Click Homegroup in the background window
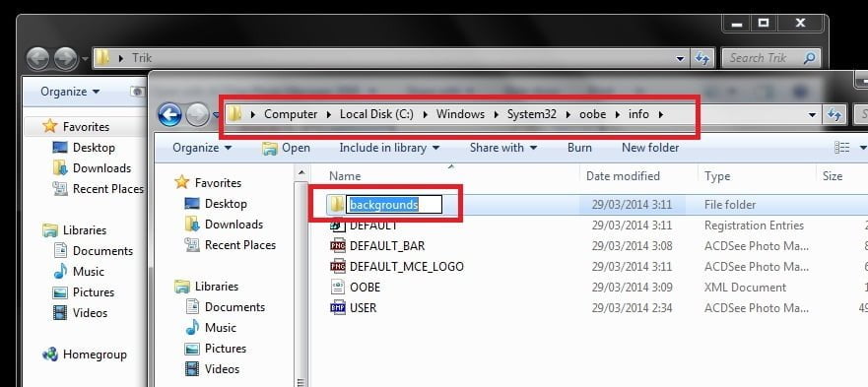The height and width of the screenshot is (387, 868). click(x=85, y=355)
